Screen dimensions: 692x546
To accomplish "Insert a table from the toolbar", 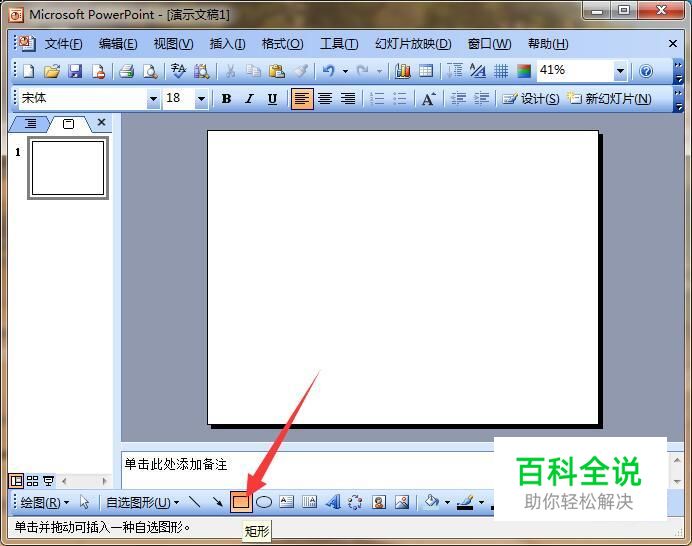I will (x=426, y=71).
